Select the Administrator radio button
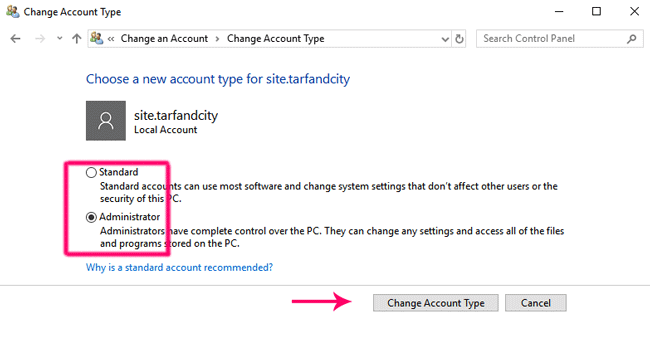 [x=91, y=217]
